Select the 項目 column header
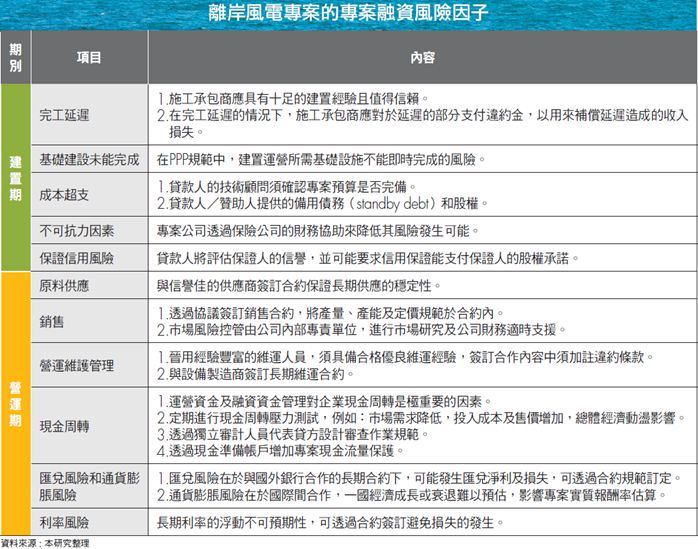This screenshot has height=549, width=698. [89, 58]
